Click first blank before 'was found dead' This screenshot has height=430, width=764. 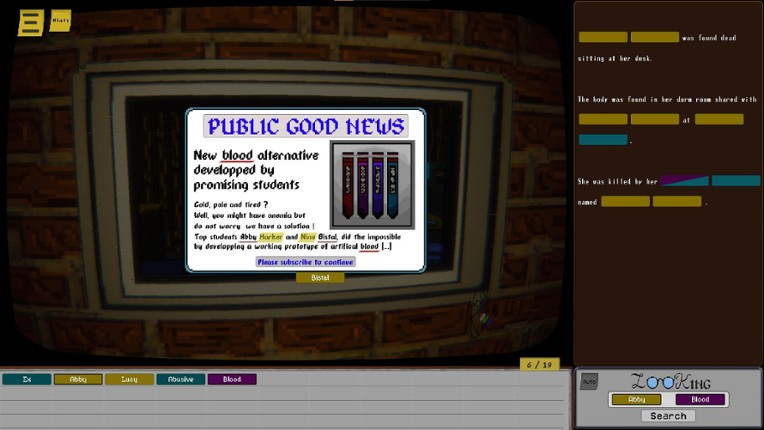pos(603,37)
